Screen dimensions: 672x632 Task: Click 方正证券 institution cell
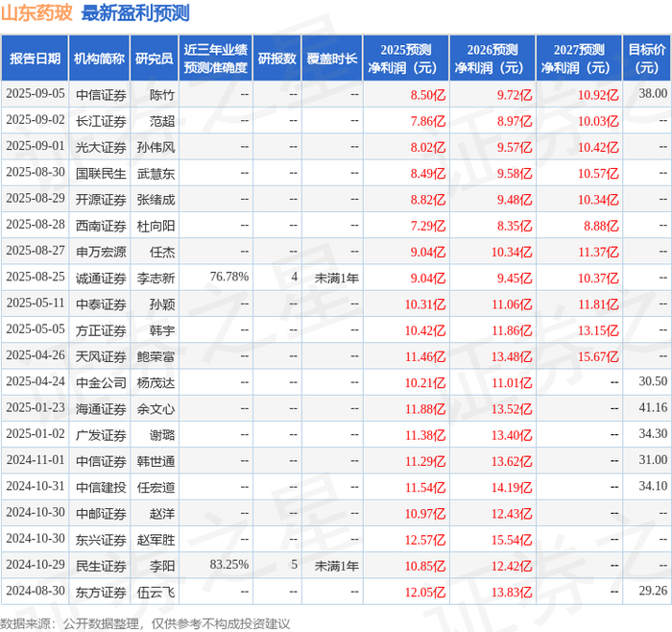101,330
